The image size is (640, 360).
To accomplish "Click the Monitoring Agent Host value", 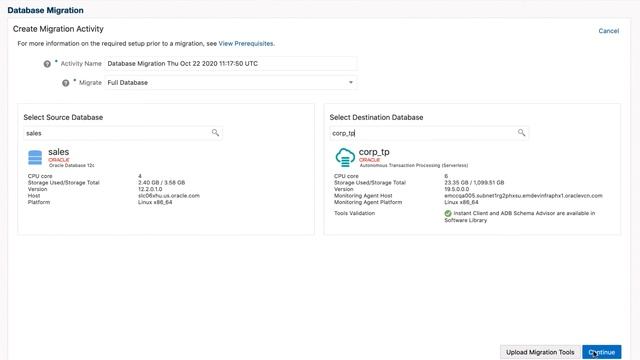I will click(x=523, y=196).
